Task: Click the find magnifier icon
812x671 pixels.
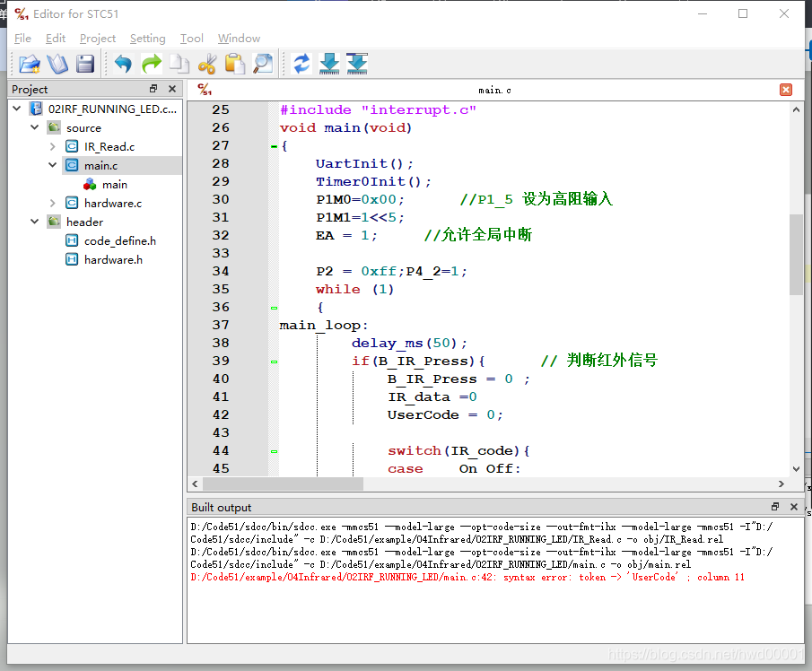Action: pyautogui.click(x=263, y=65)
